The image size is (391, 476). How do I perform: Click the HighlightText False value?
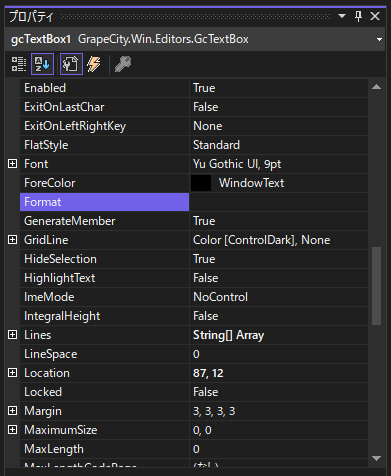click(x=206, y=278)
